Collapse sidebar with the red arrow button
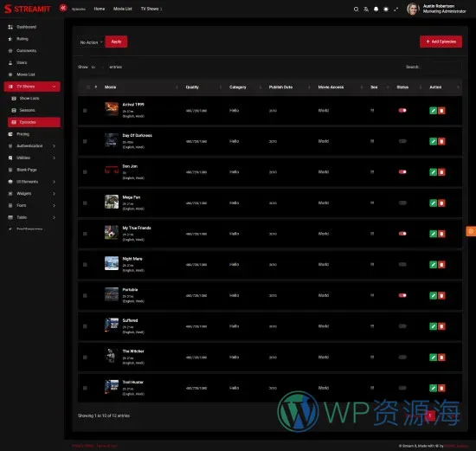 click(63, 8)
